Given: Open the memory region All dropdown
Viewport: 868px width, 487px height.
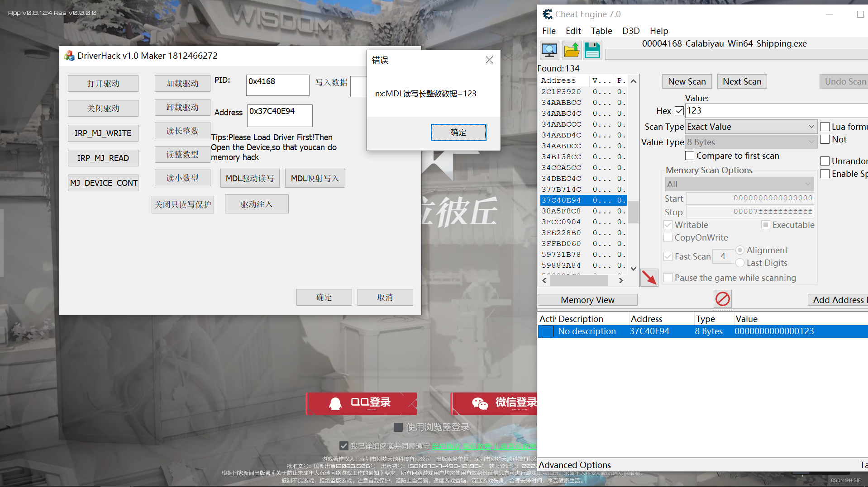Looking at the screenshot, I should point(739,184).
